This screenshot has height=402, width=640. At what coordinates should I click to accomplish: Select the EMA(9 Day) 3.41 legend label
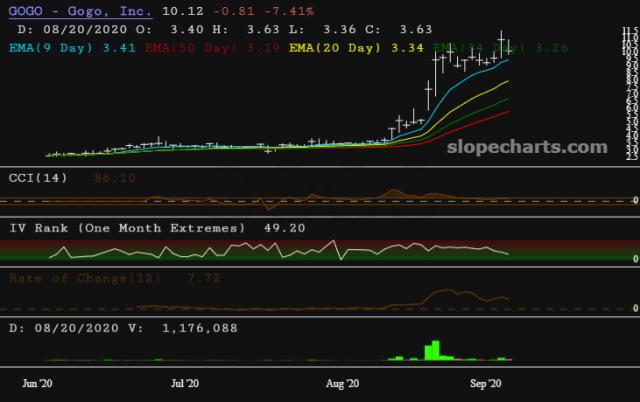point(72,48)
